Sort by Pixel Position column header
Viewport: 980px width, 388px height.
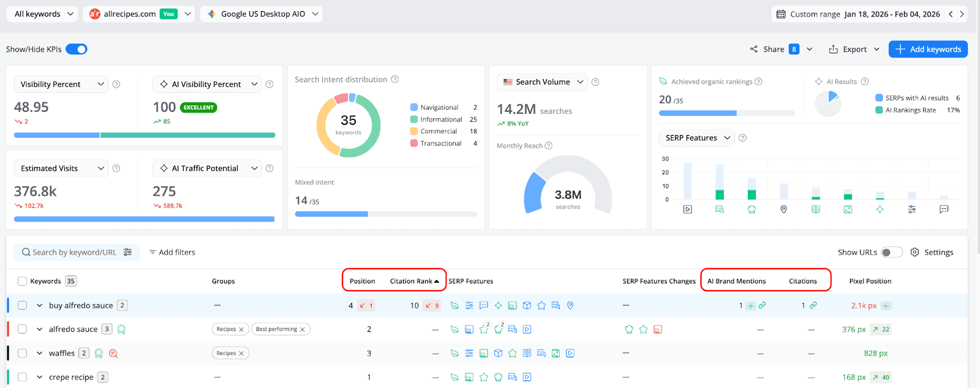(x=870, y=281)
